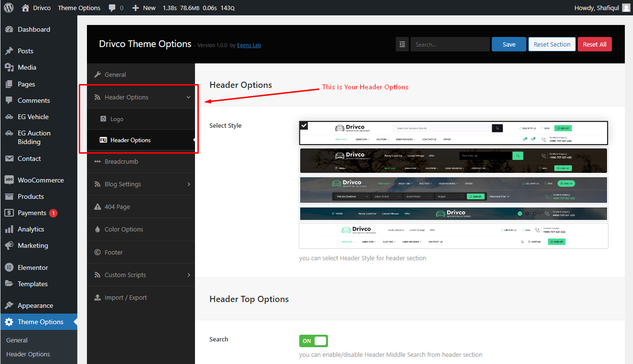Viewport: 633px width, 364px height.
Task: Click the Howdy, Shafiqul account menu
Action: tap(602, 8)
